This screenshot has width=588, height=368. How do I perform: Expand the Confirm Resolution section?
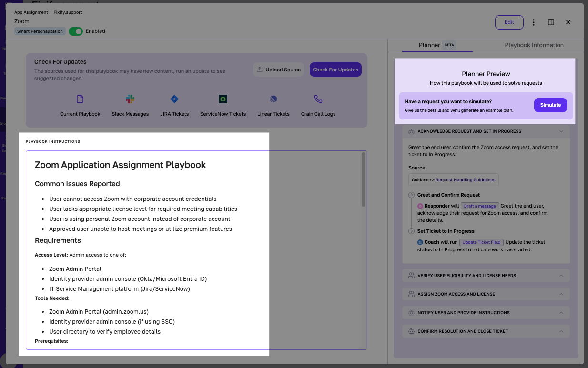point(561,331)
